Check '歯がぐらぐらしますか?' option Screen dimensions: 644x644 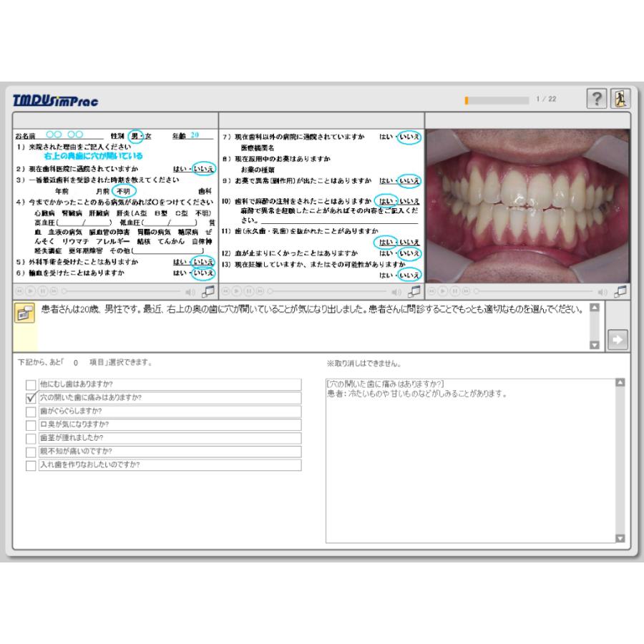[31, 411]
